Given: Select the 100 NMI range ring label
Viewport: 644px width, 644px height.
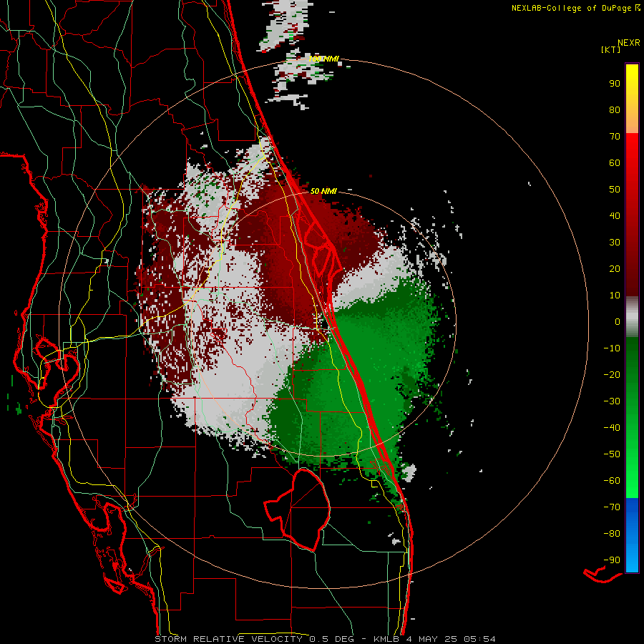Looking at the screenshot, I should [x=323, y=59].
